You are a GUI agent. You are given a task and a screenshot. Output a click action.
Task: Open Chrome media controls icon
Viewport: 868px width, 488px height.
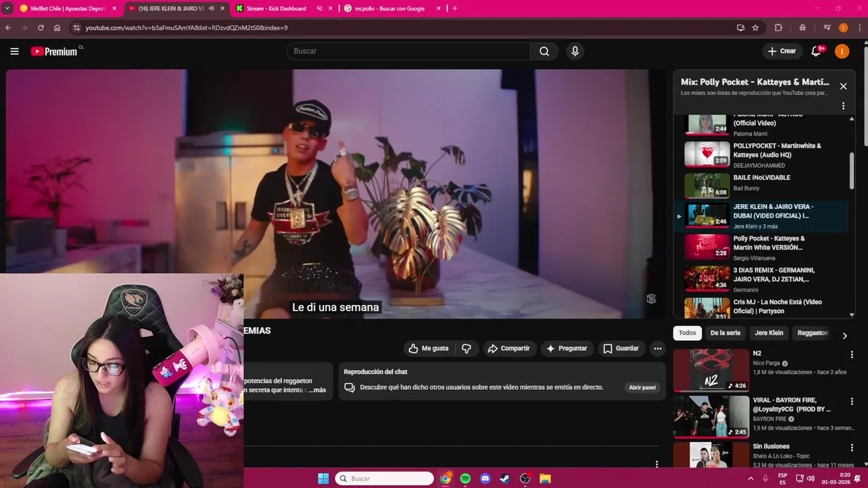point(827,28)
